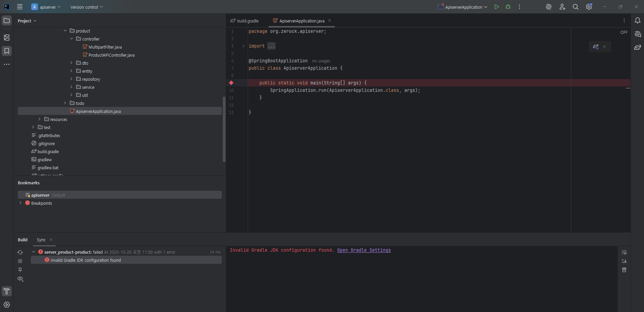
Task: Toggle soft-wrap in build output
Action: (624, 252)
